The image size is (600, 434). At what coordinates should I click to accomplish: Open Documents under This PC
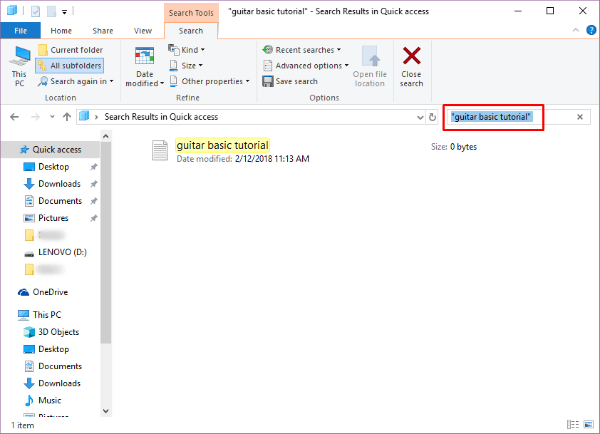(60, 366)
